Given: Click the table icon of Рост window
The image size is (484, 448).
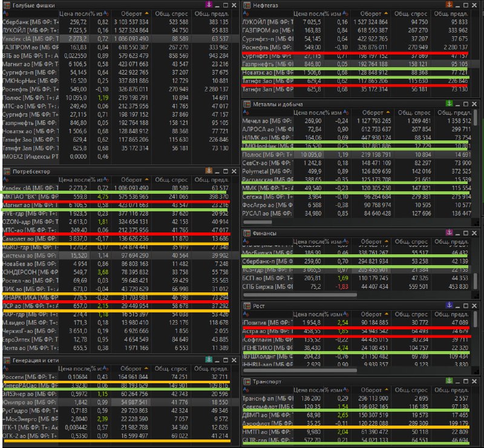Looking at the screenshot, I should 247,306.
